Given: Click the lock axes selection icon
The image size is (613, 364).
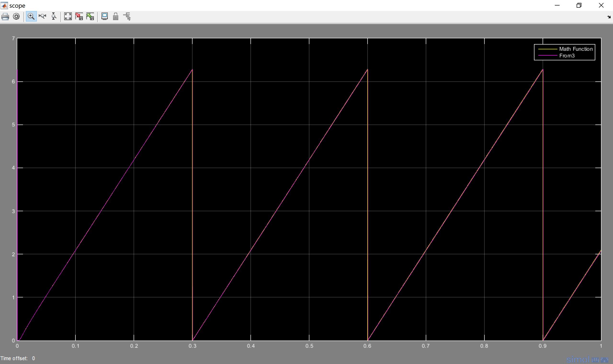Looking at the screenshot, I should click(x=115, y=17).
